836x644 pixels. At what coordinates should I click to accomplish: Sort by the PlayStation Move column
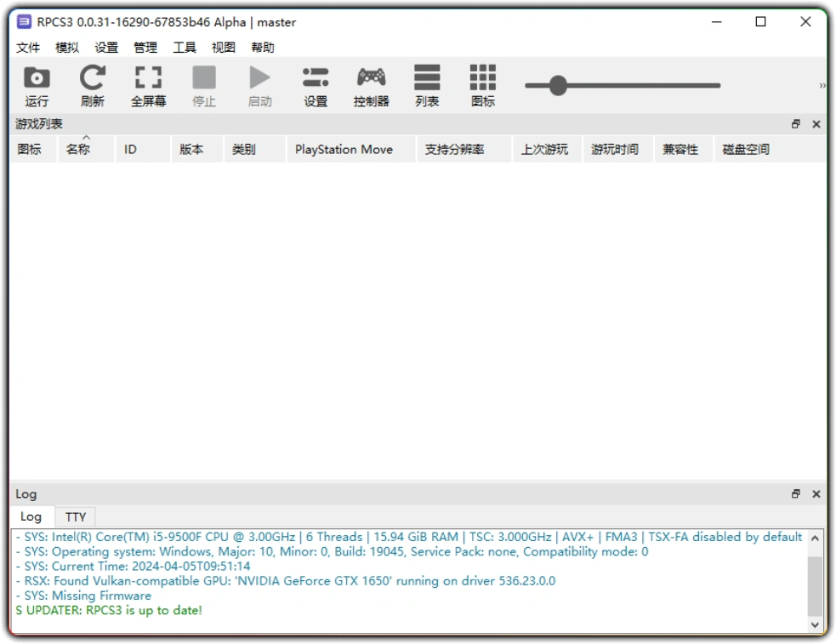pyautogui.click(x=344, y=149)
